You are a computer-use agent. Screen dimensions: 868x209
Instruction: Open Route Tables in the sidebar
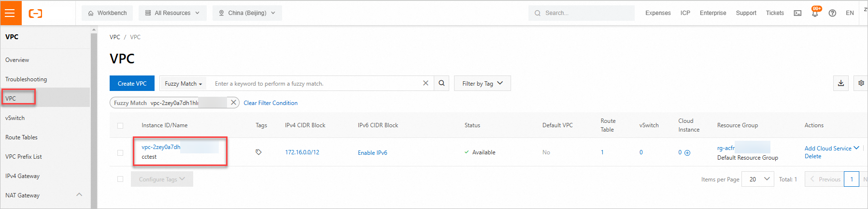pos(21,137)
